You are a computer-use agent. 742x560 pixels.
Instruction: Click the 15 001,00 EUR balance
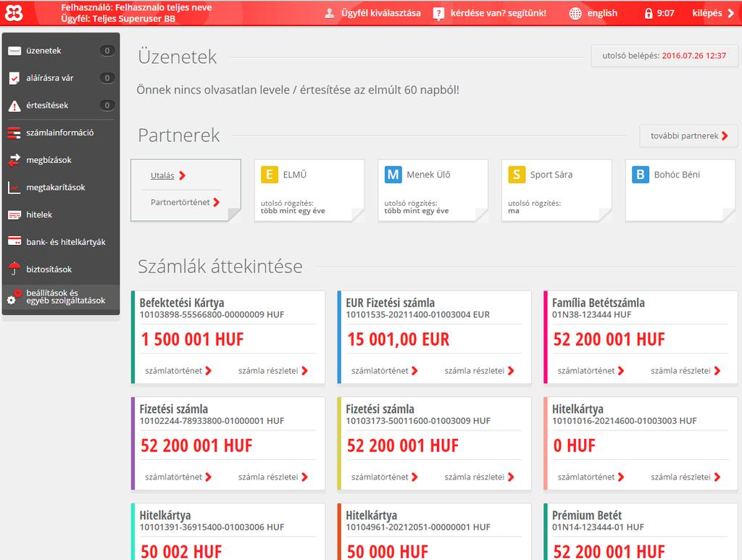point(398,340)
